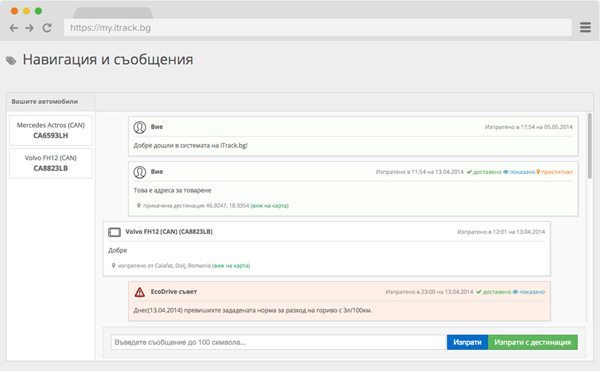Click the map pin icon before Calafat, Dolj, Romania

[x=113, y=265]
